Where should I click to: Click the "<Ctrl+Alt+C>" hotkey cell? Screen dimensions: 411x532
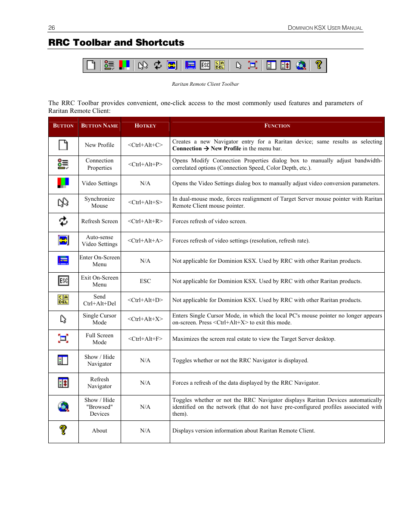point(145,145)
